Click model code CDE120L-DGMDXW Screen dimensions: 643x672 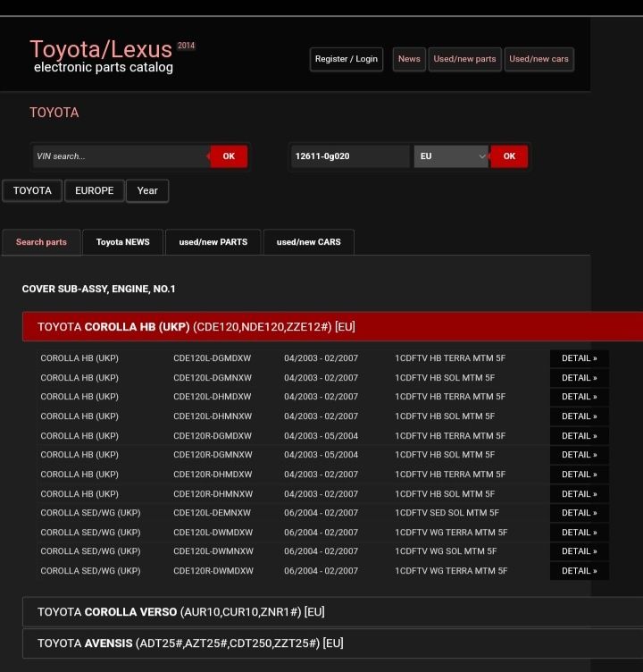click(x=212, y=358)
